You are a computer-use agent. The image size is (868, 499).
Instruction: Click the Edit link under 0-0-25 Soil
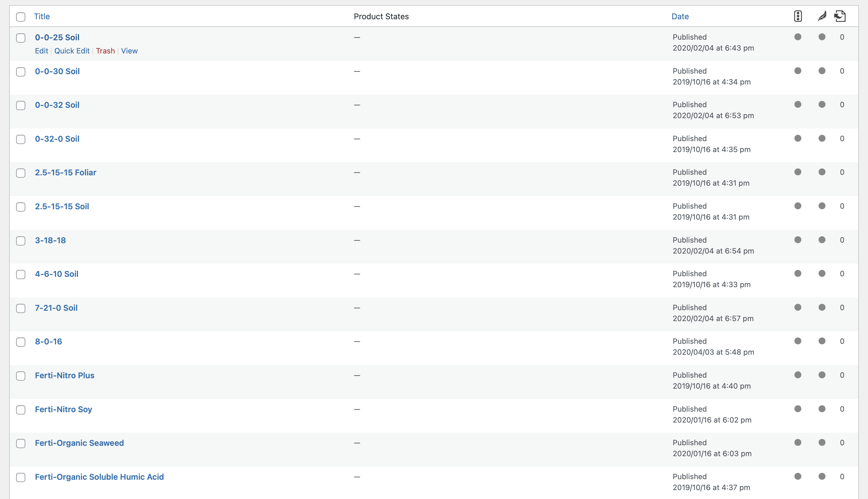coord(41,51)
